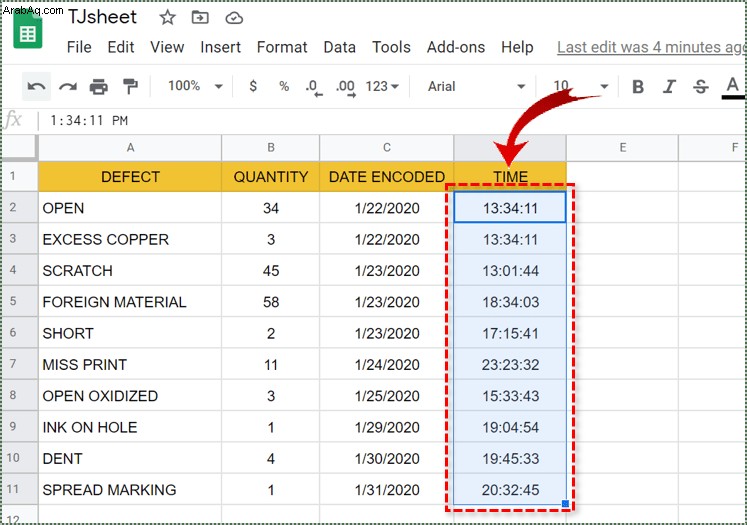Open the Insert menu
The height and width of the screenshot is (525, 747).
(221, 47)
